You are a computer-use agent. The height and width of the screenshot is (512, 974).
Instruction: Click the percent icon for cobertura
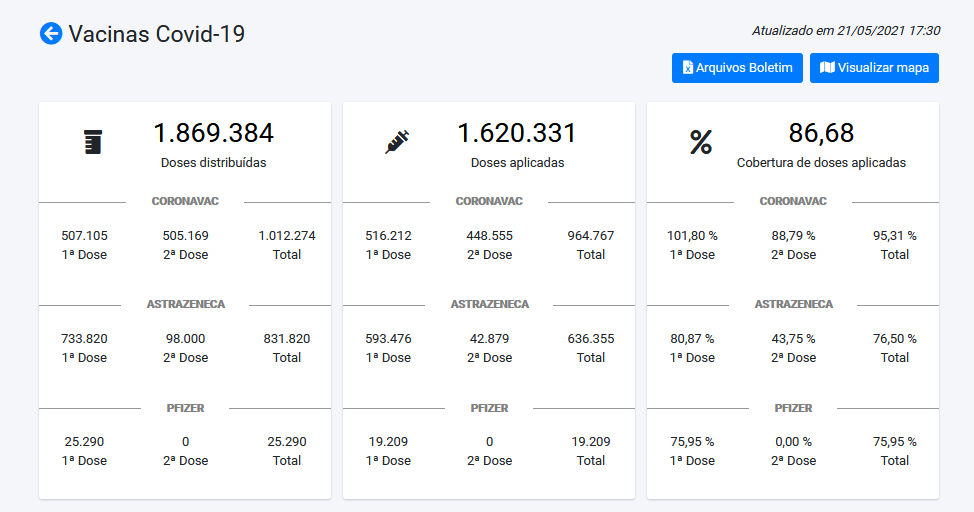[701, 142]
